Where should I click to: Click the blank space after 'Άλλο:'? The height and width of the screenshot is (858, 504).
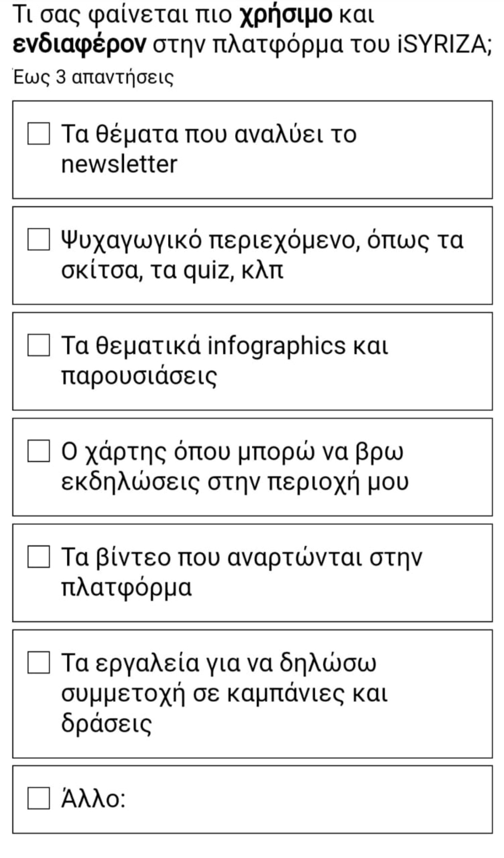coord(296,799)
